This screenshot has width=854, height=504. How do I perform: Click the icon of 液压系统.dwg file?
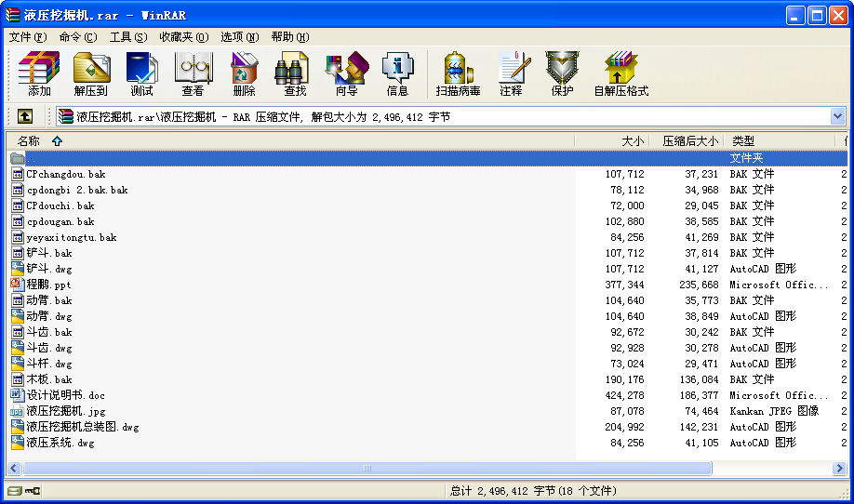pyautogui.click(x=18, y=442)
